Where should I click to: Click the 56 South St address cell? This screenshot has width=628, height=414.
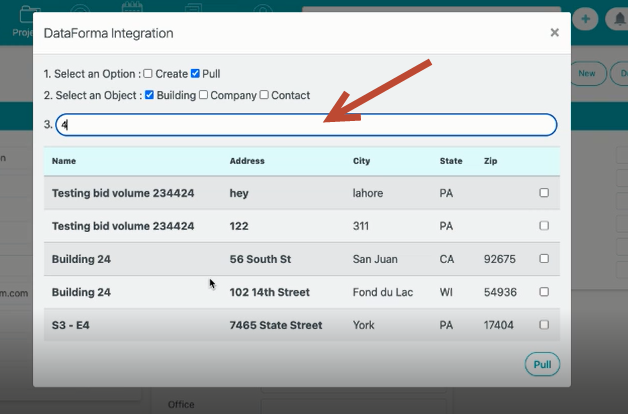(260, 259)
